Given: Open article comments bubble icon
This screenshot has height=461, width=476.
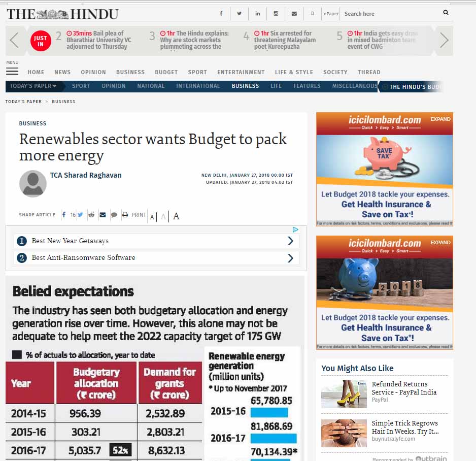Looking at the screenshot, I should click(114, 215).
